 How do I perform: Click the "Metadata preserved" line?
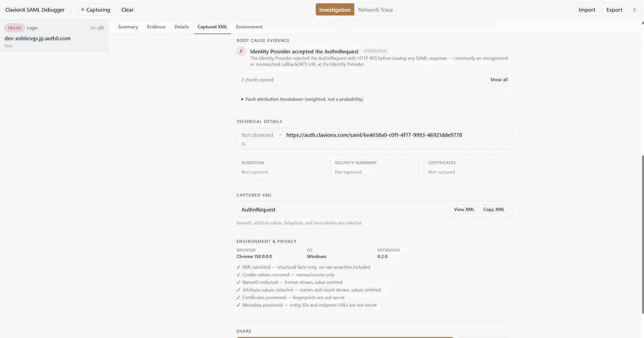[x=310, y=305]
